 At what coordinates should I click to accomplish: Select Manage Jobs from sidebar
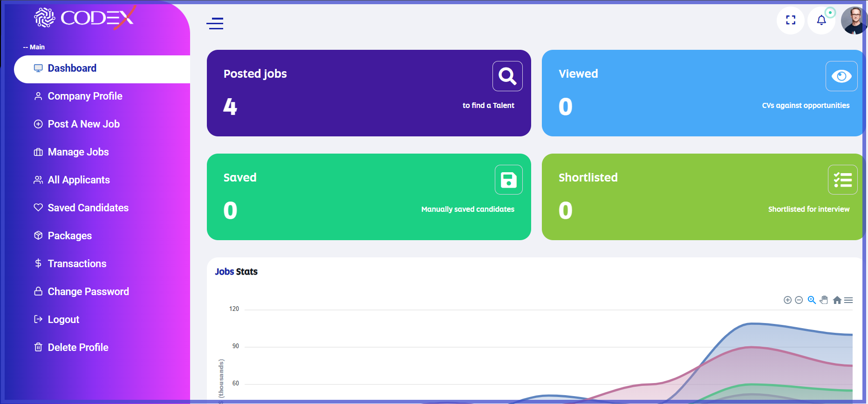[x=78, y=152]
